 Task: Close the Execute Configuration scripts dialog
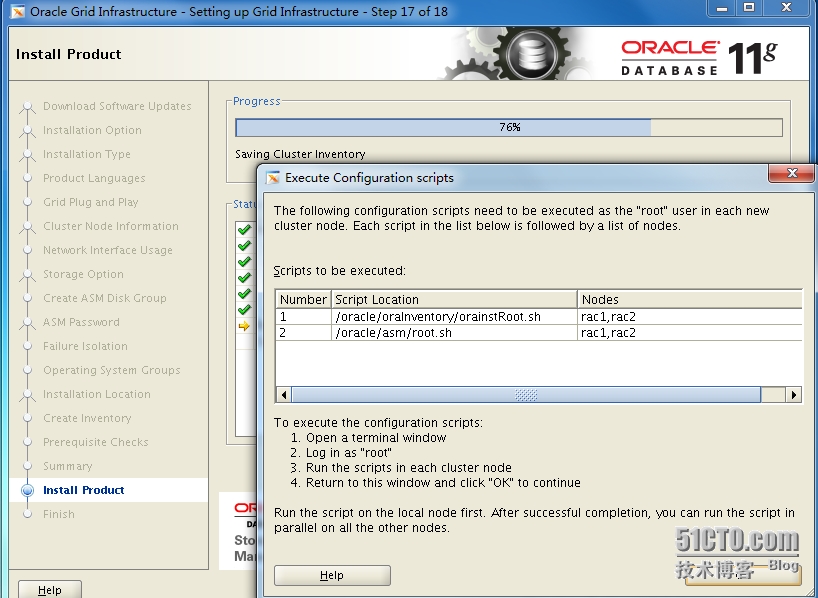(x=791, y=173)
